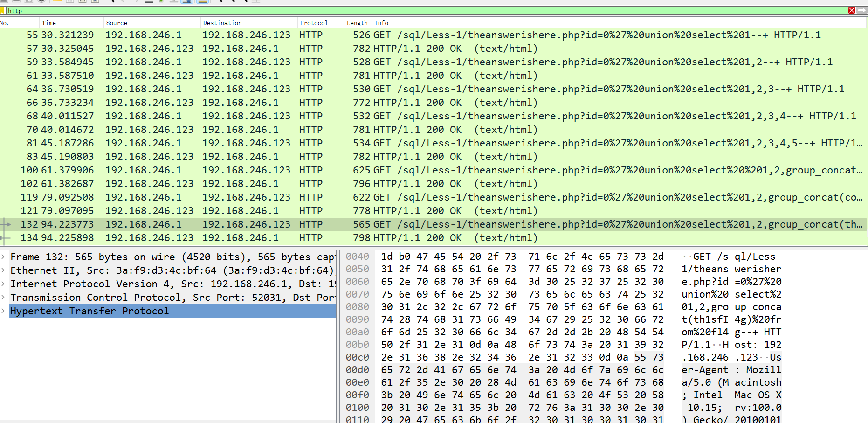The image size is (868, 423).
Task: Sort packets by the Protocol column
Action: (321, 23)
